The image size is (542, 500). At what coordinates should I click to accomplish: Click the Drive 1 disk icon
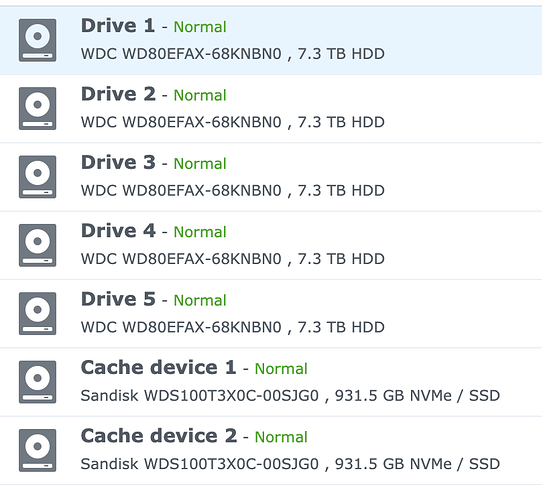(37, 40)
